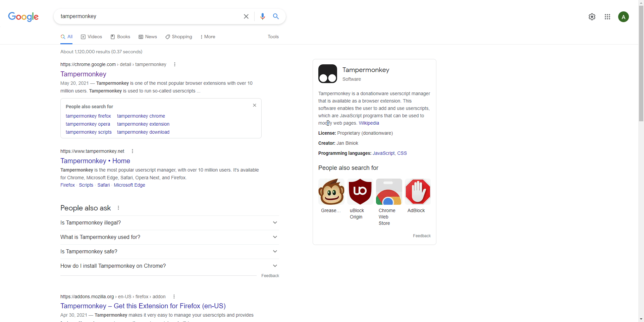Screen dimensions: 644x322
Task: Open JavaScript programming language link
Action: (383, 153)
